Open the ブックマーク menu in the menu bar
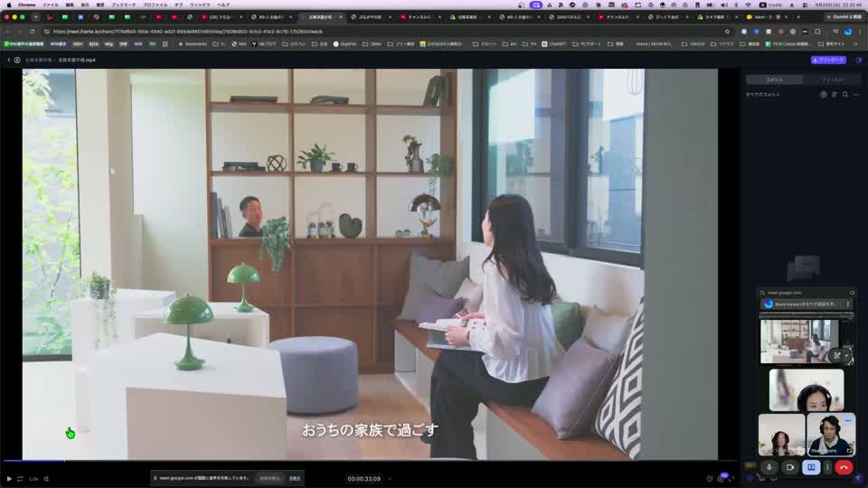This screenshot has width=868, height=488. tap(123, 5)
